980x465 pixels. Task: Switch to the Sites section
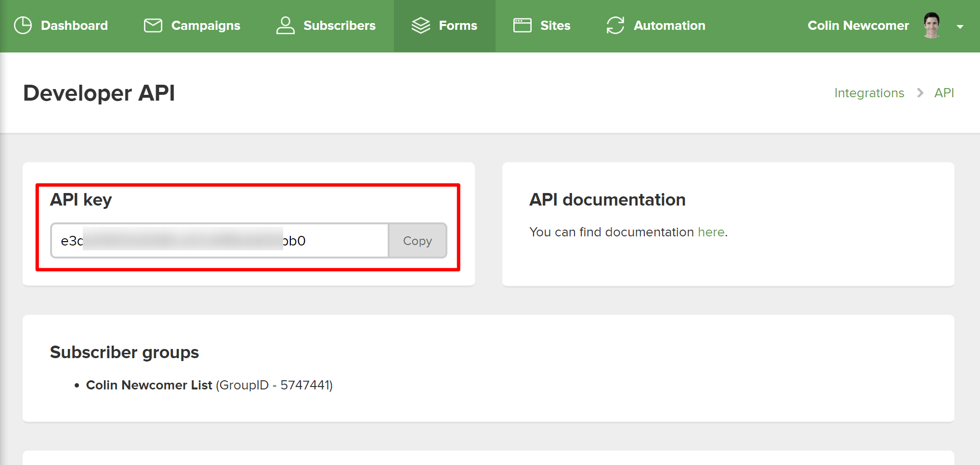pos(555,26)
